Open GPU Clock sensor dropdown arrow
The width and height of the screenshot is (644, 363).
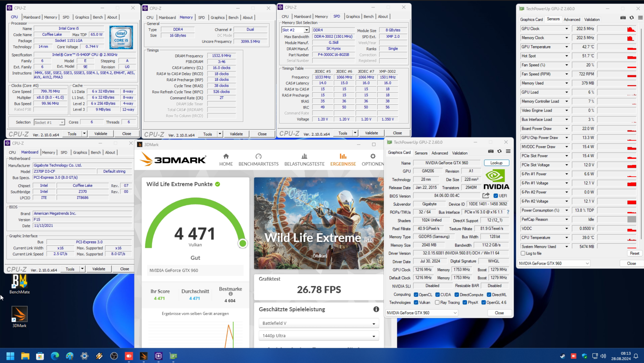566,29
